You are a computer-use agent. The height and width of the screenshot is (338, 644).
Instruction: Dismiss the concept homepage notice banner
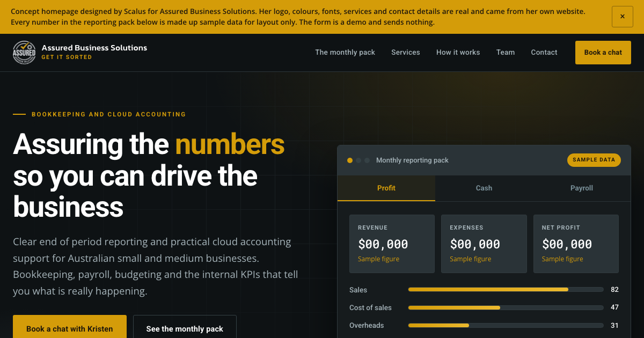click(x=623, y=17)
